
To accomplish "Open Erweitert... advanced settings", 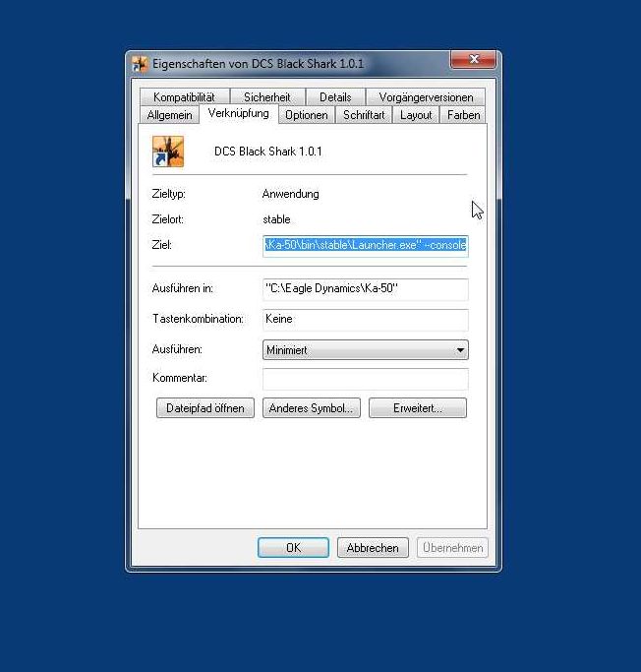I will tap(418, 408).
